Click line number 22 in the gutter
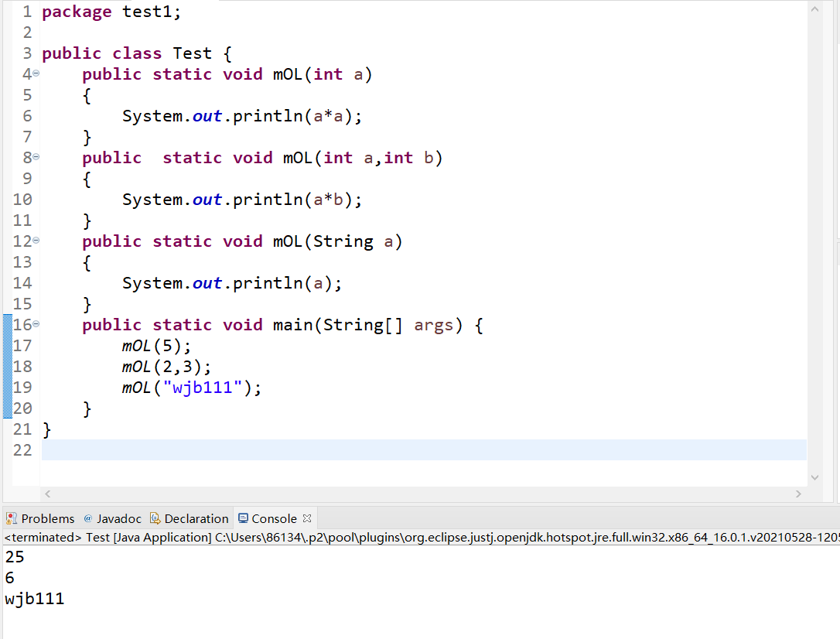840x639 pixels. [x=22, y=450]
